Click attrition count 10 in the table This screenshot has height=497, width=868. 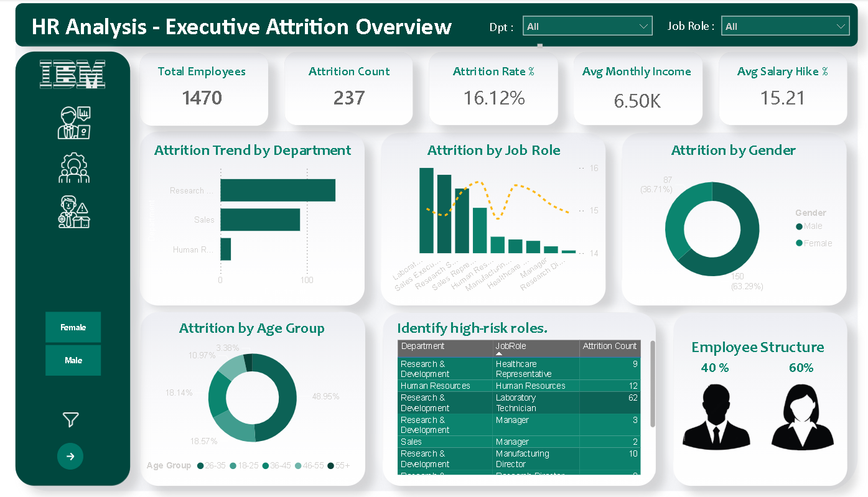633,454
